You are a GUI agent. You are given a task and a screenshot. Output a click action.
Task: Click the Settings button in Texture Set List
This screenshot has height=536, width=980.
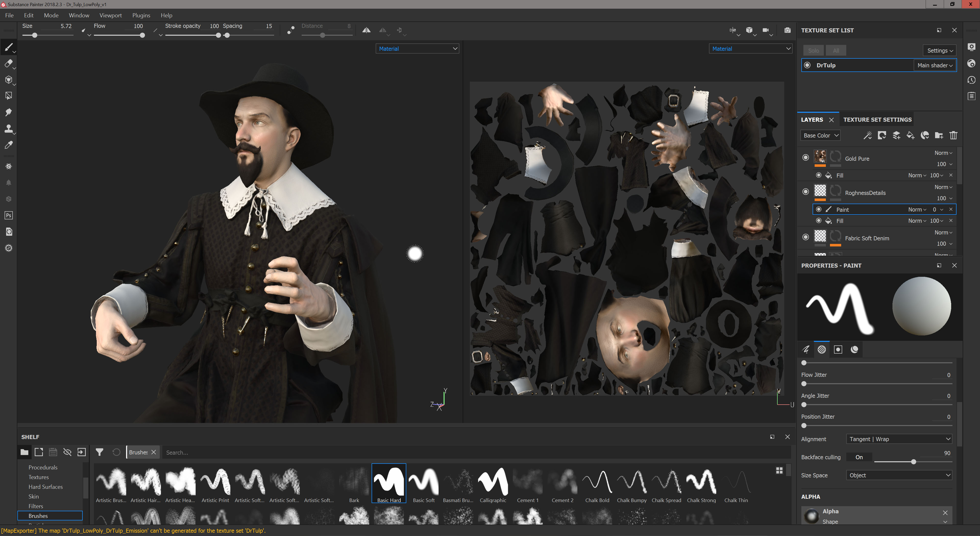[939, 51]
